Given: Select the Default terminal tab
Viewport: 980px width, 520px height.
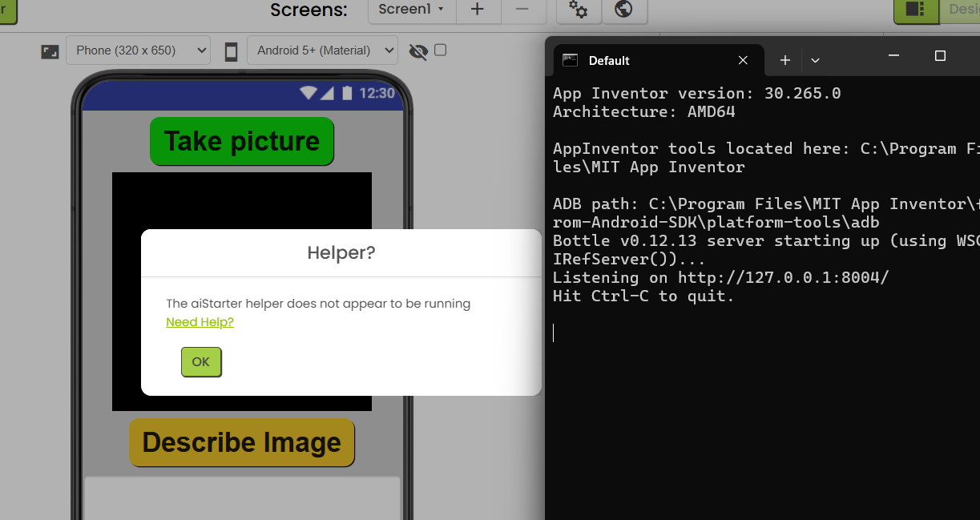Looking at the screenshot, I should pos(641,60).
